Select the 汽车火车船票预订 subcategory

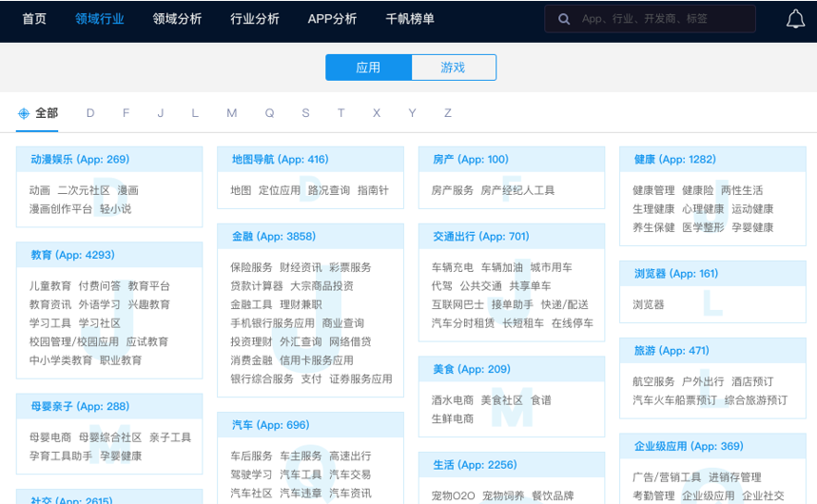pos(674,400)
